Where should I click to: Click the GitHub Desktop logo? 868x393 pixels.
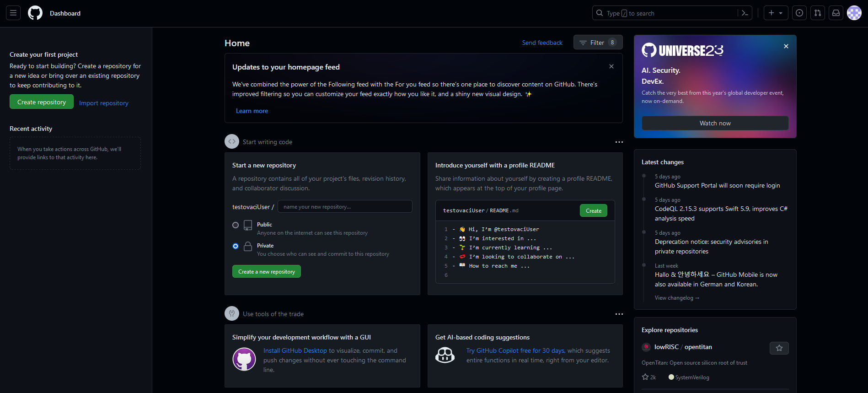tap(244, 359)
